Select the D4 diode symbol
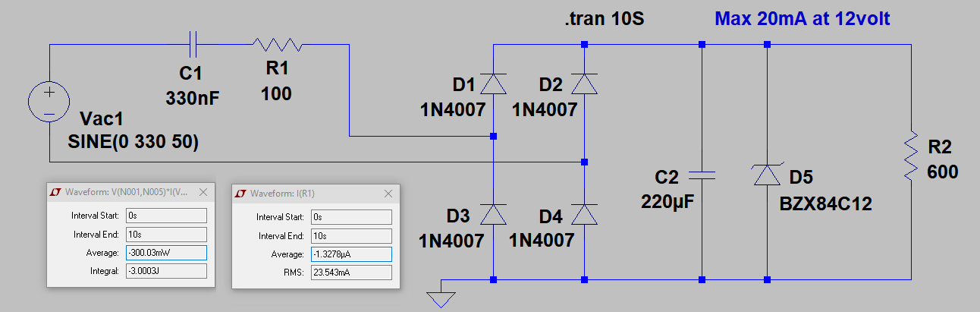 coord(584,216)
